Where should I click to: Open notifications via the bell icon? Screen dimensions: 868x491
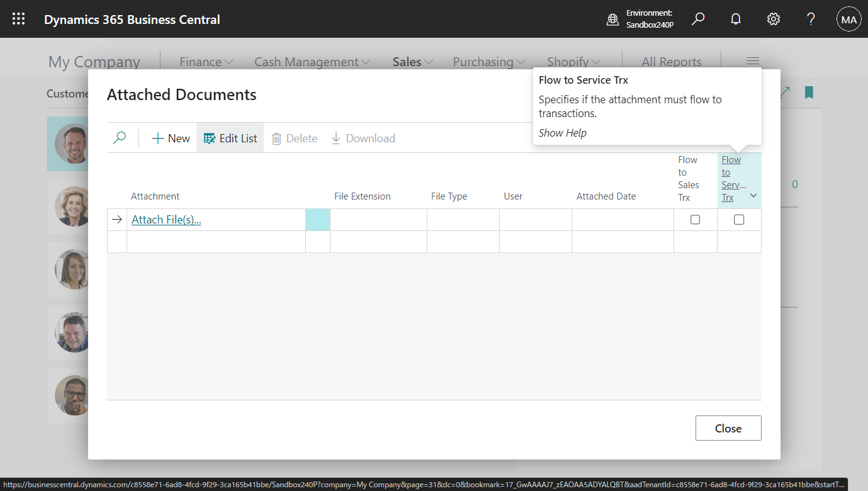(735, 19)
